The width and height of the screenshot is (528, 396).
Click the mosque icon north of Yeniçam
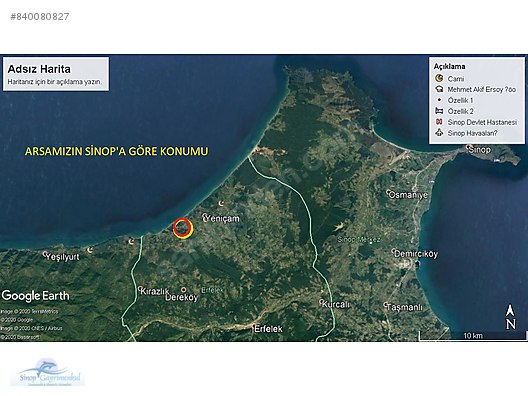[221, 203]
